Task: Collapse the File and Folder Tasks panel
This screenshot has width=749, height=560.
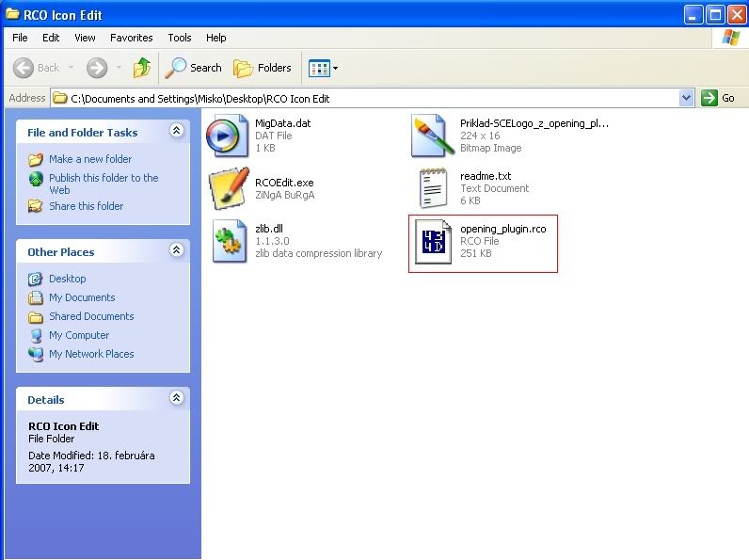Action: pyautogui.click(x=176, y=132)
